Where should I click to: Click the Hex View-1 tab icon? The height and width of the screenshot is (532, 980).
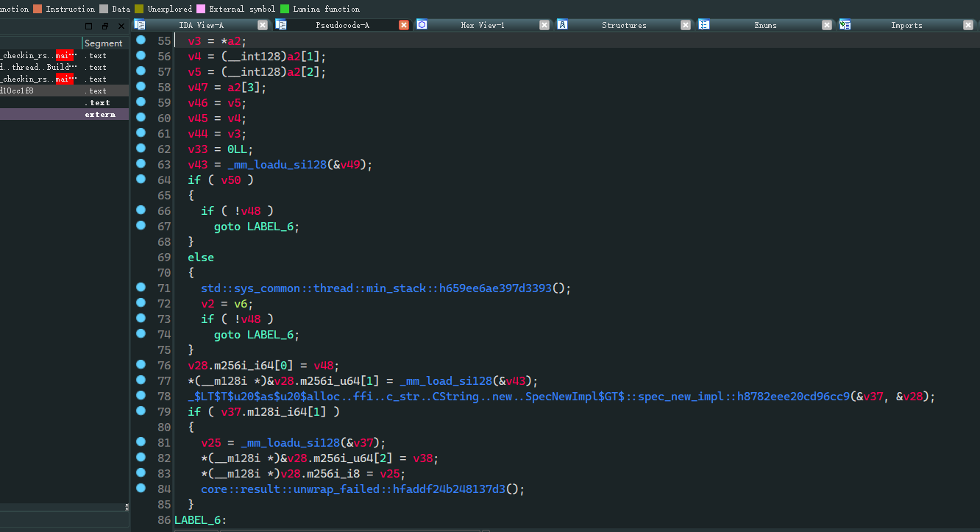click(422, 25)
